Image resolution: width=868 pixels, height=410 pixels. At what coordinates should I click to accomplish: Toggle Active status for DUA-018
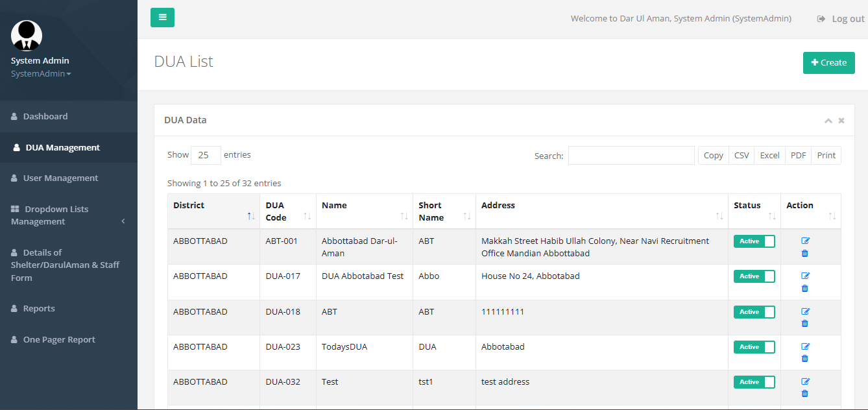pyautogui.click(x=754, y=312)
